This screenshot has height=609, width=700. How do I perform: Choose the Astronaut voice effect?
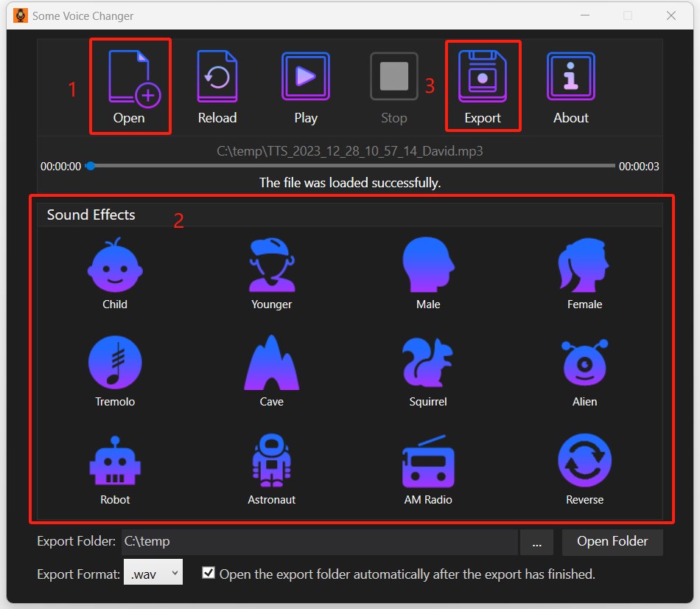(271, 467)
